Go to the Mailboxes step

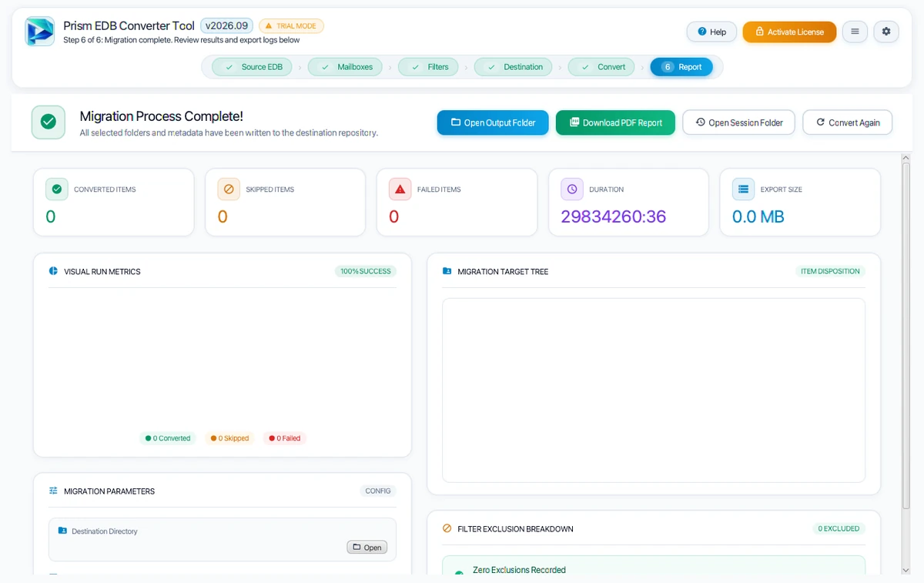pos(346,67)
